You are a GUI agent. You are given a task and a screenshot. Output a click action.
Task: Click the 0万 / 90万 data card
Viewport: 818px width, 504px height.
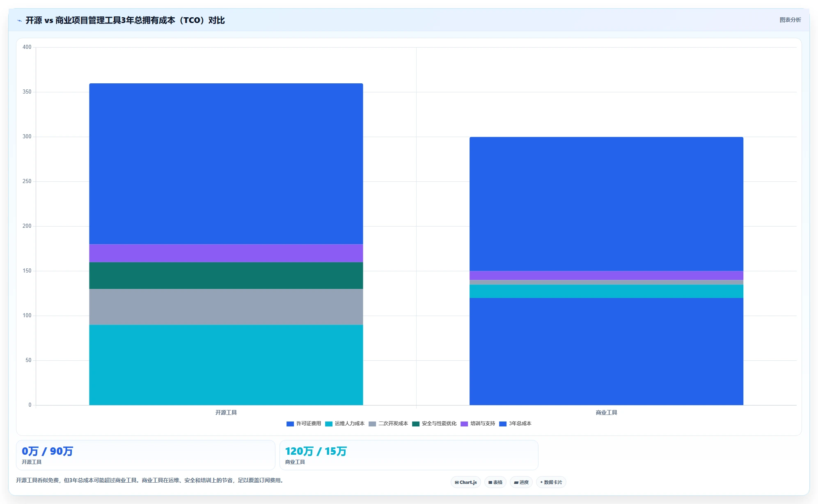(146, 455)
